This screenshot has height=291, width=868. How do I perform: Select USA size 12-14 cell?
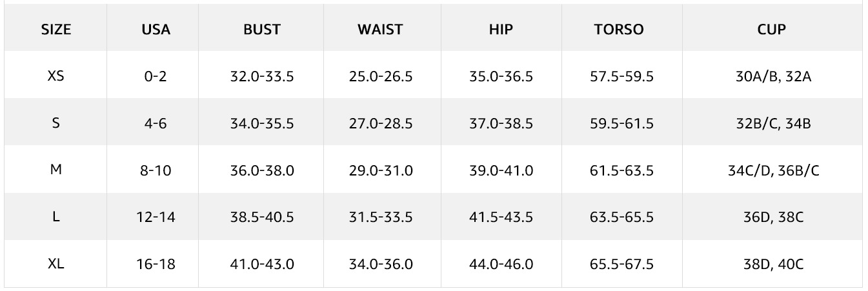click(156, 217)
